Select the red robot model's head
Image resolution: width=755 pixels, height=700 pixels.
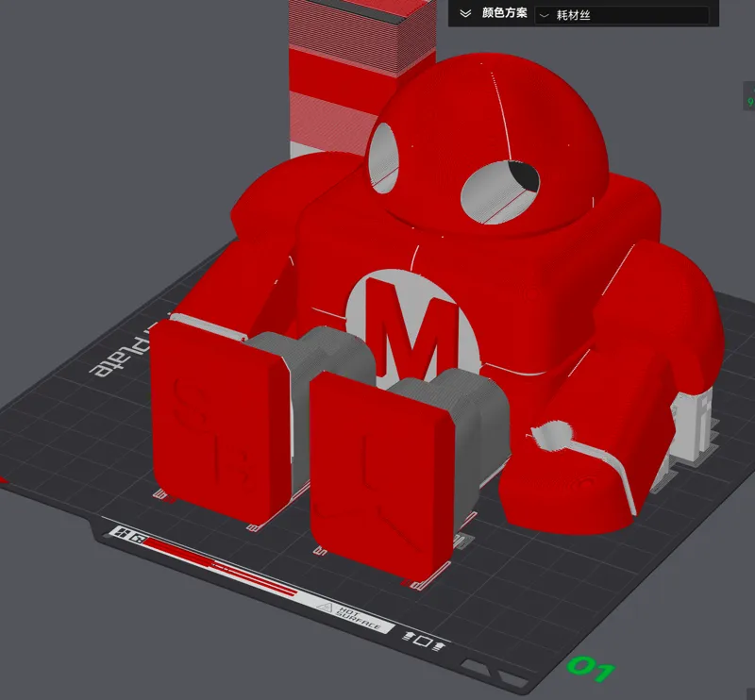click(x=487, y=144)
